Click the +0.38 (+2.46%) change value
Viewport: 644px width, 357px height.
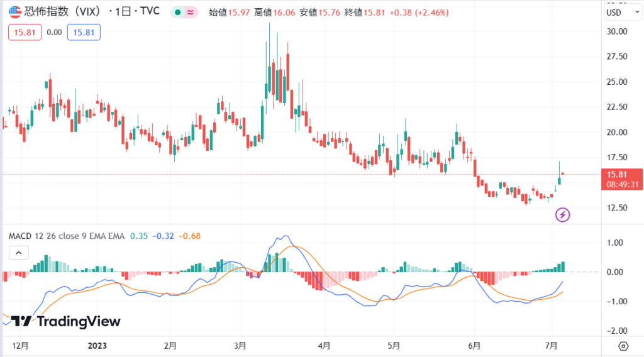[x=419, y=13]
